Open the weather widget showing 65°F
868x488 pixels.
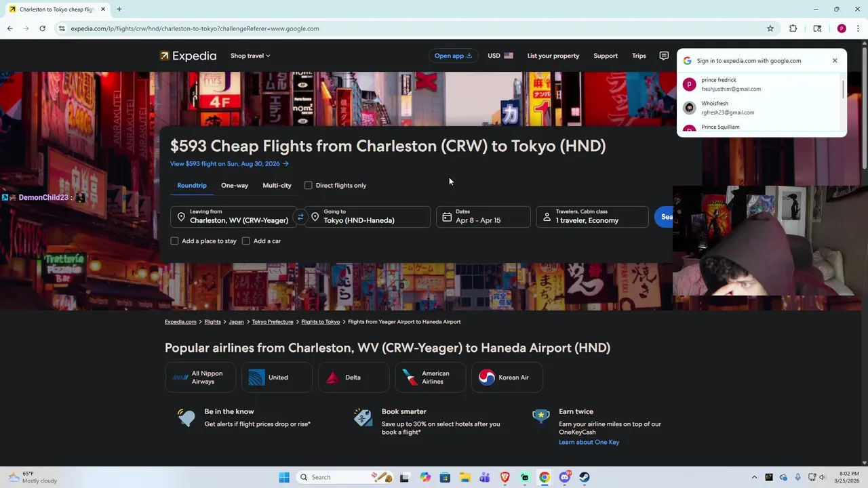click(x=33, y=477)
